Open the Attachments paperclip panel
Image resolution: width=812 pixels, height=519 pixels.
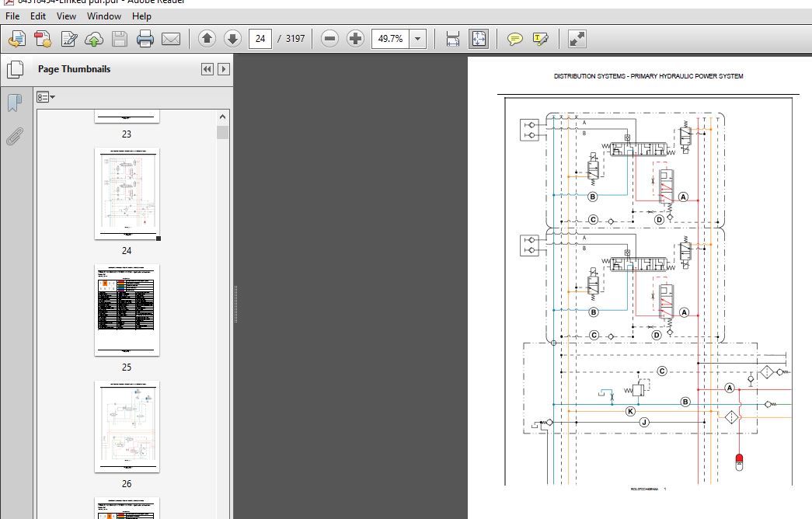click(15, 136)
